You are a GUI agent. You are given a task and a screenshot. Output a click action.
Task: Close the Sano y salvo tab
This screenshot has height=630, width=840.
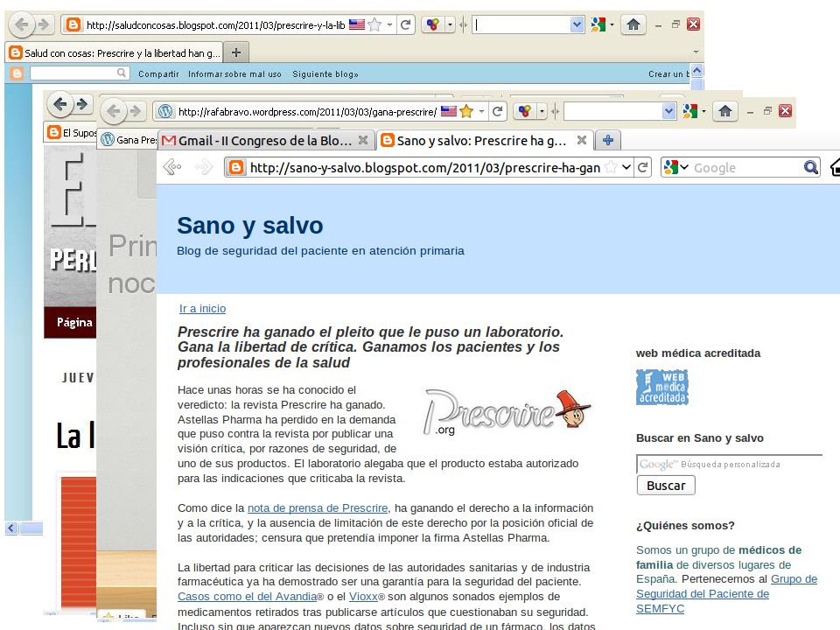(x=582, y=140)
